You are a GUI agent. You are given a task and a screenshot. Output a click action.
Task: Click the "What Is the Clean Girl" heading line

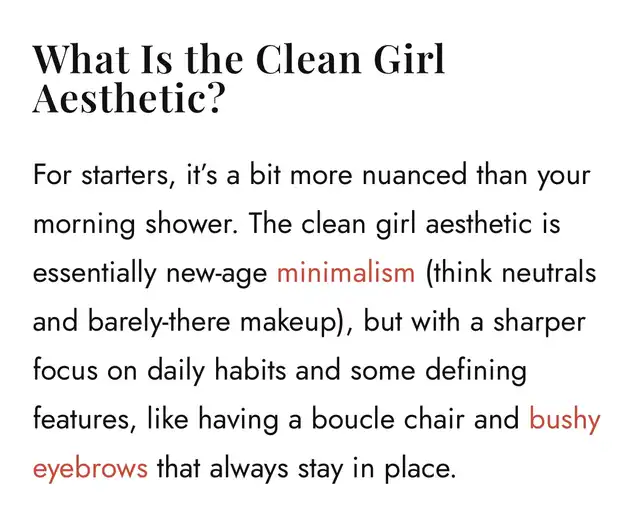tap(239, 59)
